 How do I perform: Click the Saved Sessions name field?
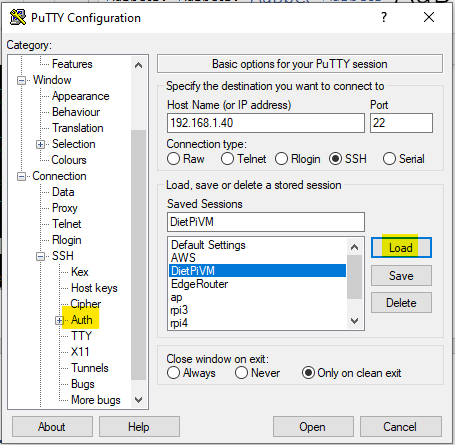tap(266, 222)
